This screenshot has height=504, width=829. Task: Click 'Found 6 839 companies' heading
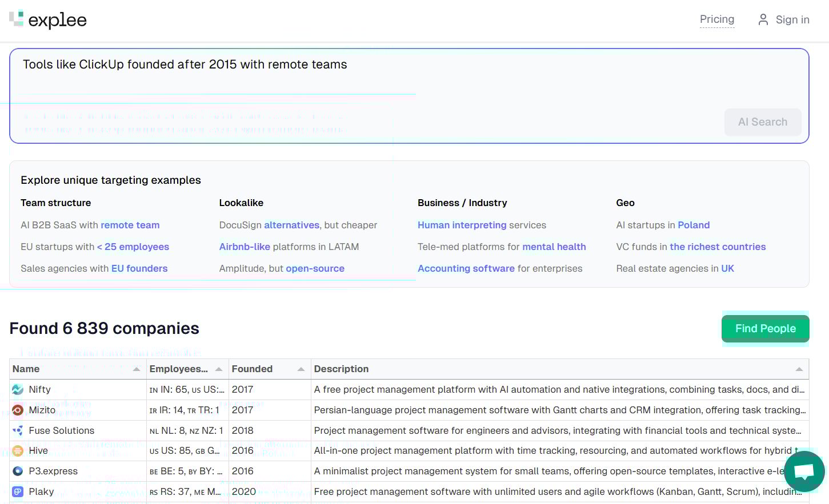pos(104,328)
